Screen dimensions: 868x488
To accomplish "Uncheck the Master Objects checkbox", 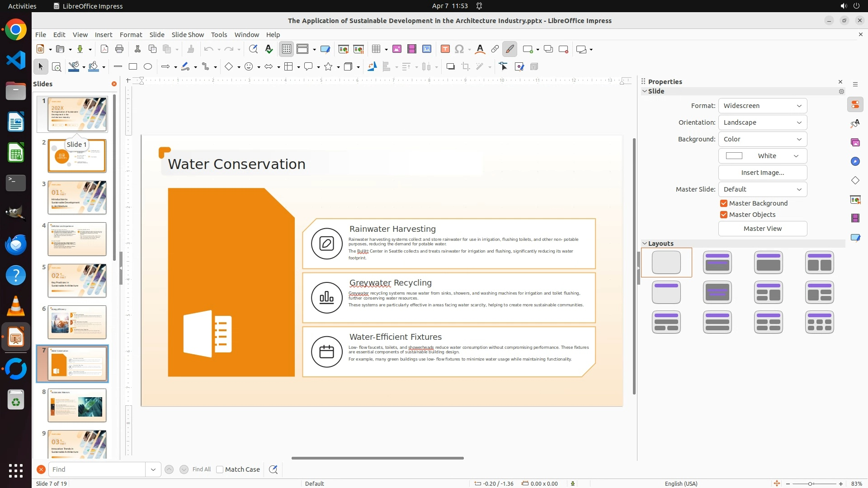I will tap(724, 215).
